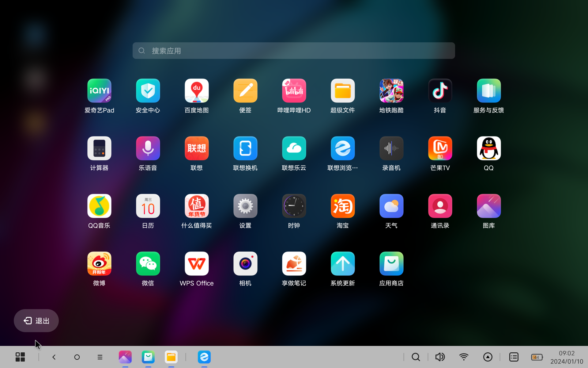The image size is (588, 368).
Task: Launch 系统更新 system update
Action: 343,264
